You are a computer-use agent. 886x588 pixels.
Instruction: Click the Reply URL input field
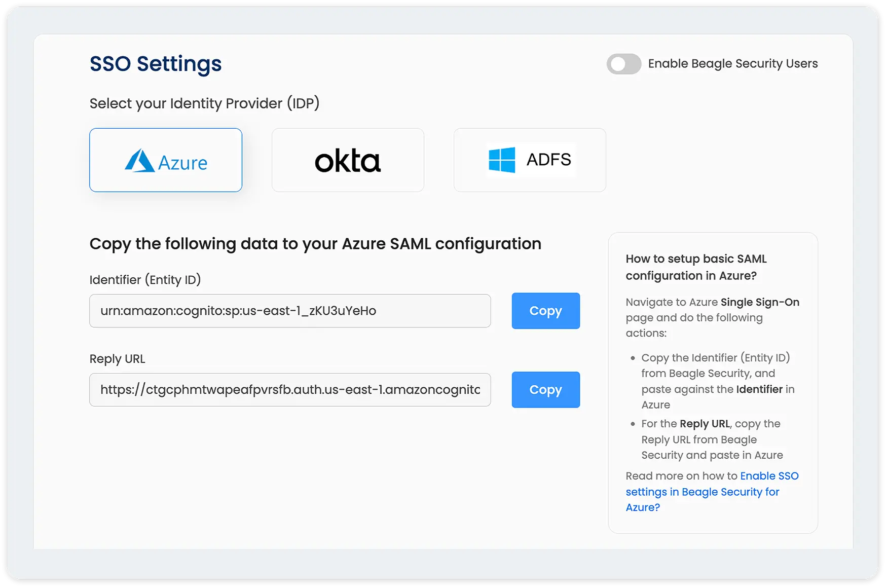click(290, 390)
